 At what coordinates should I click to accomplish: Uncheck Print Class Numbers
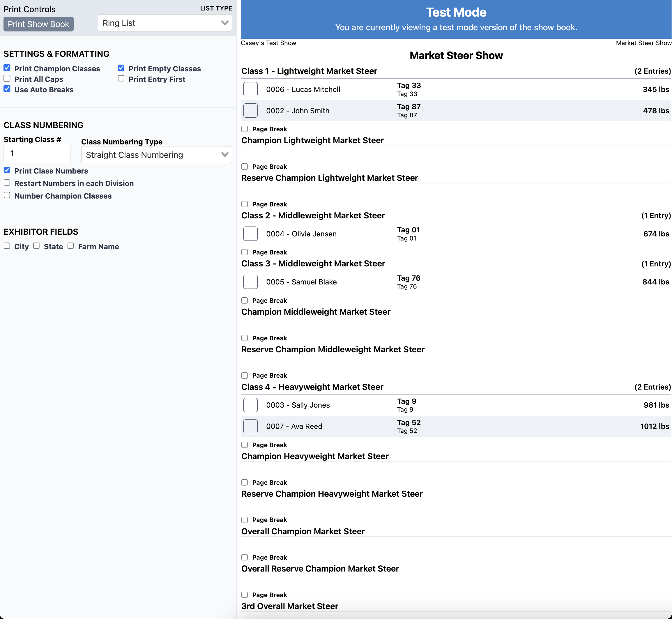[7, 170]
